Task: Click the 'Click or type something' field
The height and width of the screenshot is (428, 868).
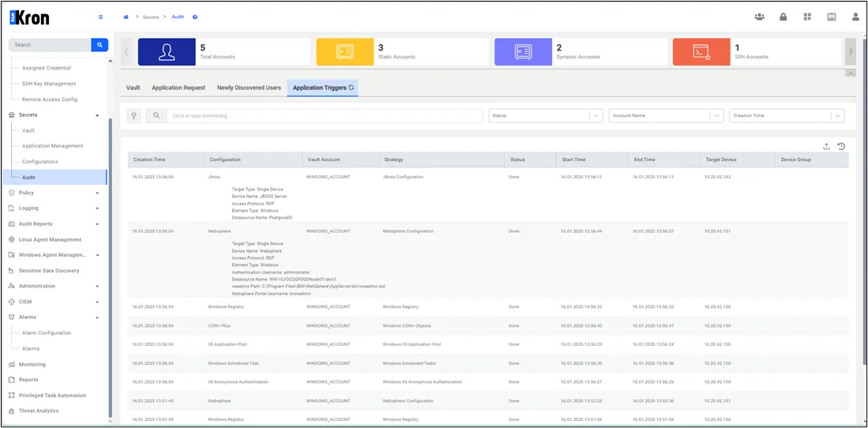Action: [325, 116]
